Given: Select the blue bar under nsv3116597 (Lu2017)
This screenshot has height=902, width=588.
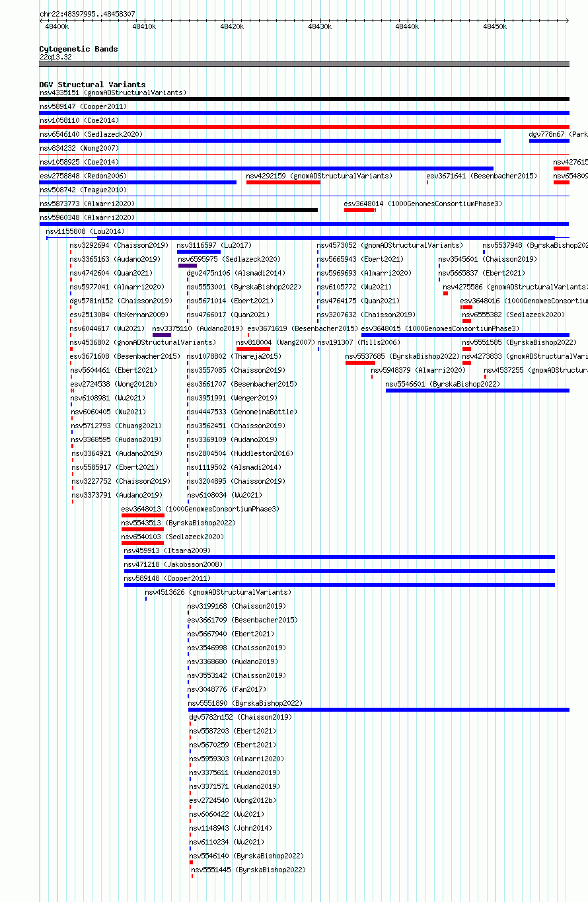Looking at the screenshot, I should pos(199,252).
